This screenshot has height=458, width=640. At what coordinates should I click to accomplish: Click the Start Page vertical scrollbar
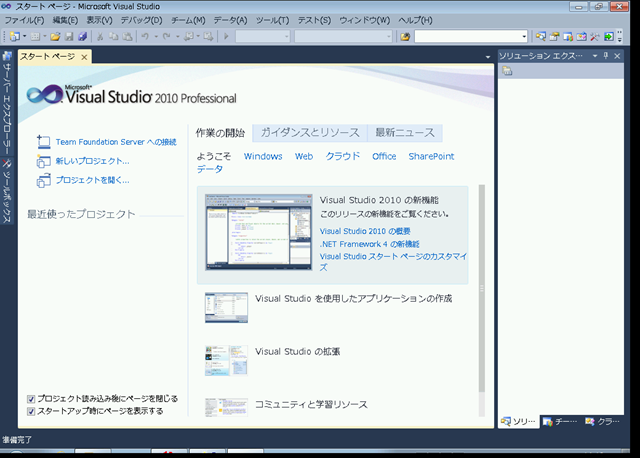[481, 290]
